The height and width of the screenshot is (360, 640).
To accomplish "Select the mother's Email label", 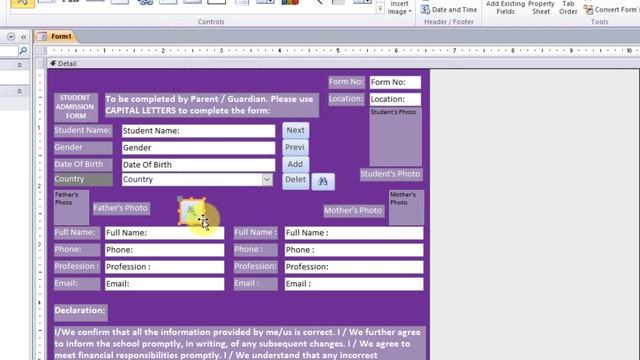I will (x=256, y=284).
